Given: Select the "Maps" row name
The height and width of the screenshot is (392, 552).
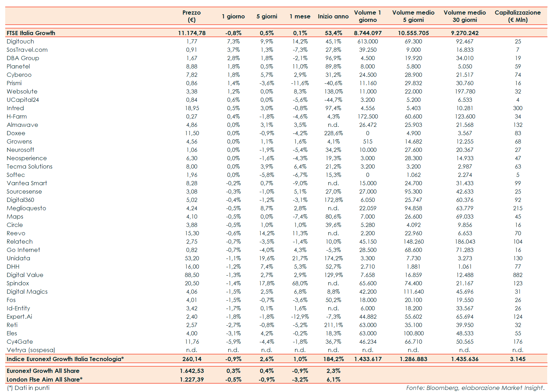Looking at the screenshot, I should click(15, 217).
